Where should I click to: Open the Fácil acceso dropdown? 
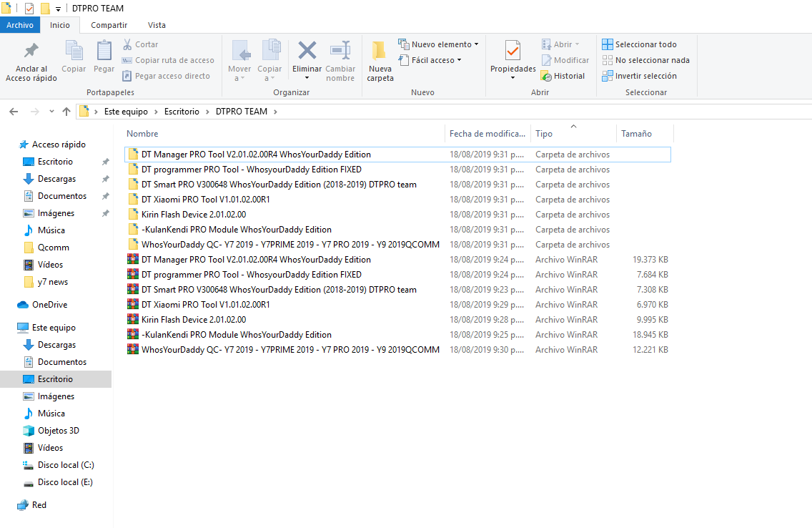point(430,60)
